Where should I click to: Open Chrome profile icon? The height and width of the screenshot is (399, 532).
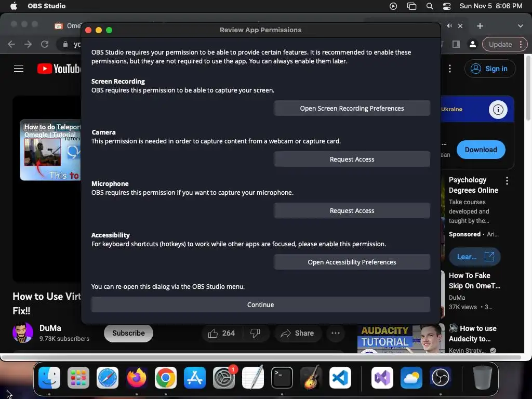click(472, 44)
